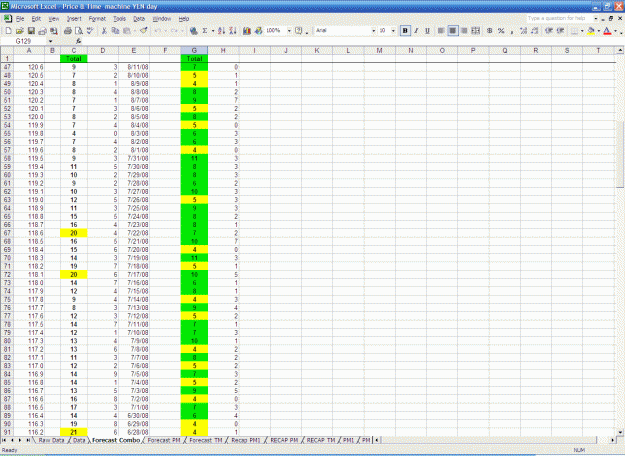This screenshot has width=625, height=456.
Task: Apply Currency style formatting icon
Action: 490,31
